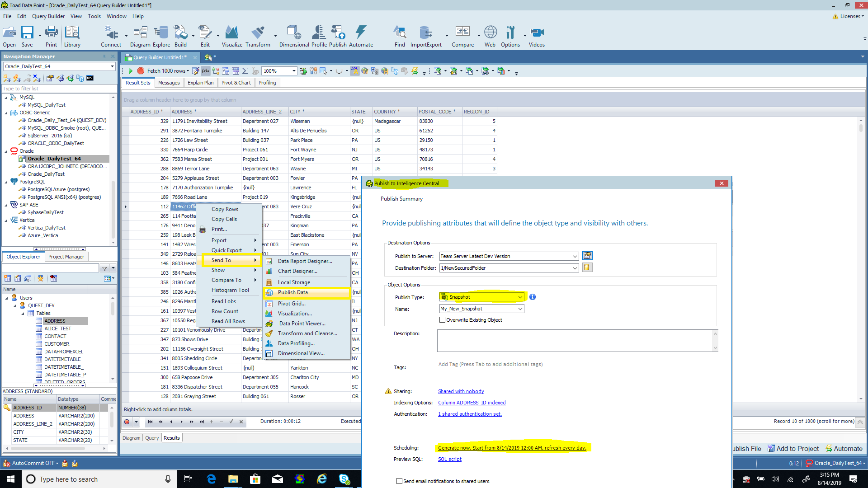The height and width of the screenshot is (488, 868).
Task: Open the Dimensional view icon
Action: pos(294,36)
